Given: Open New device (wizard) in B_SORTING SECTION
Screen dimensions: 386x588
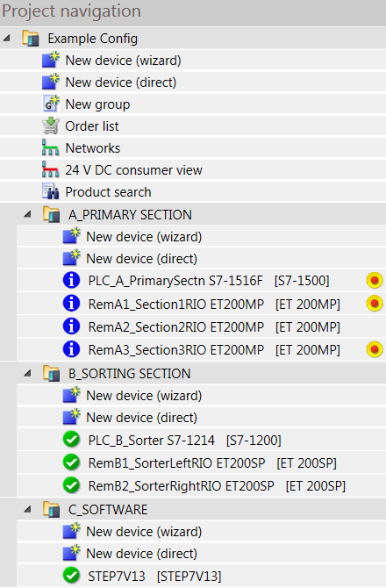Looking at the screenshot, I should [x=144, y=396].
